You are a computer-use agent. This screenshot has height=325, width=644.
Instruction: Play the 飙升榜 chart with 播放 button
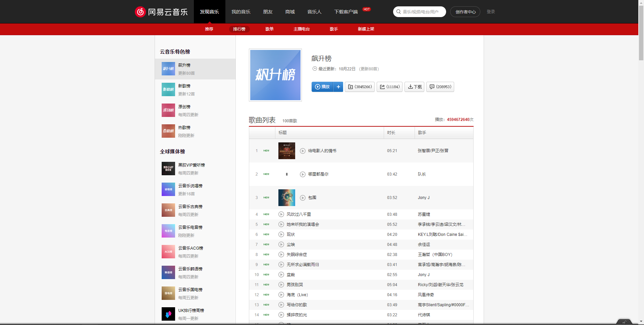(x=323, y=87)
